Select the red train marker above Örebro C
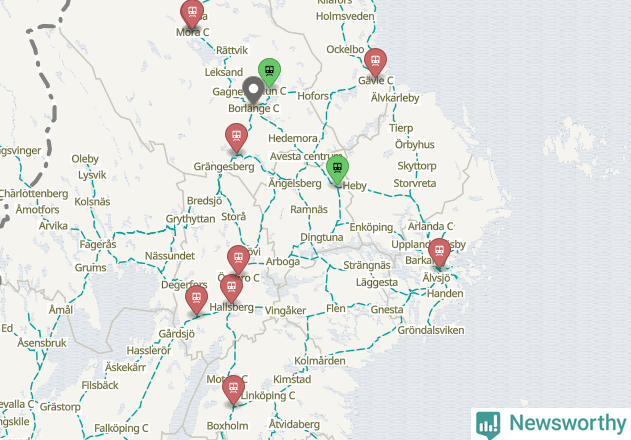 pyautogui.click(x=238, y=259)
